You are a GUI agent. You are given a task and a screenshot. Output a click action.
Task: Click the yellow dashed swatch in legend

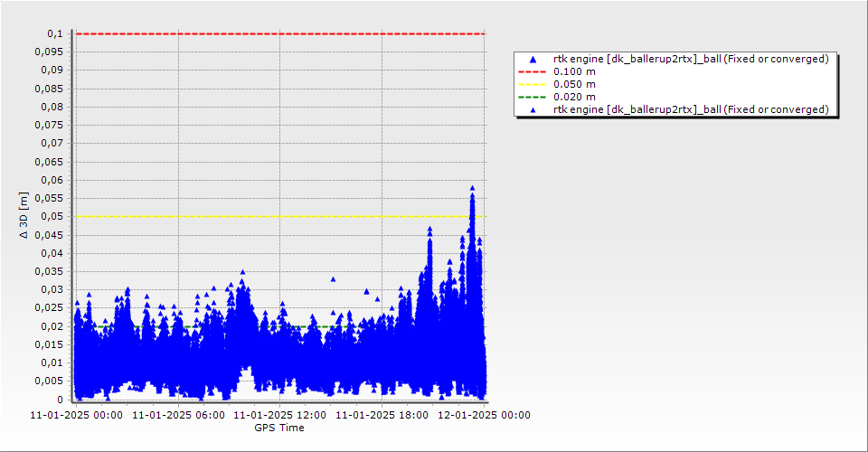(x=532, y=85)
